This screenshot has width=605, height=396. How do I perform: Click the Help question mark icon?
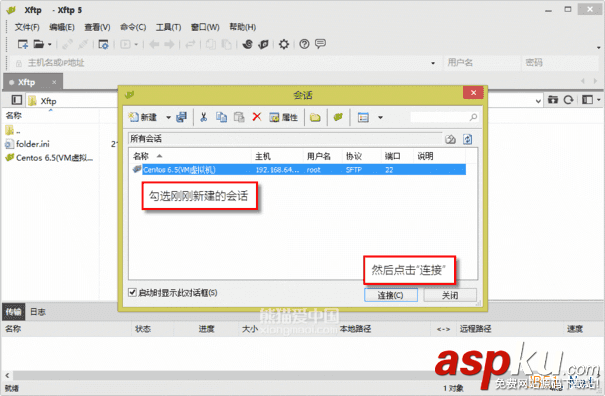304,44
